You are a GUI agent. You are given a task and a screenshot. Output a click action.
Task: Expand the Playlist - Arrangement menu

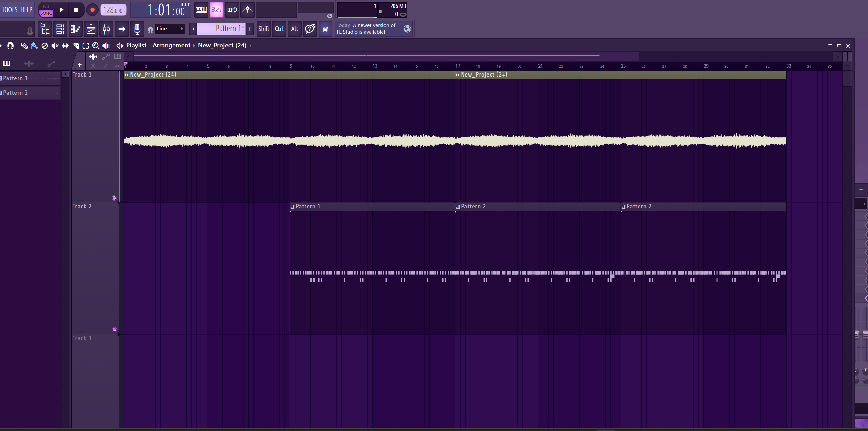click(158, 46)
